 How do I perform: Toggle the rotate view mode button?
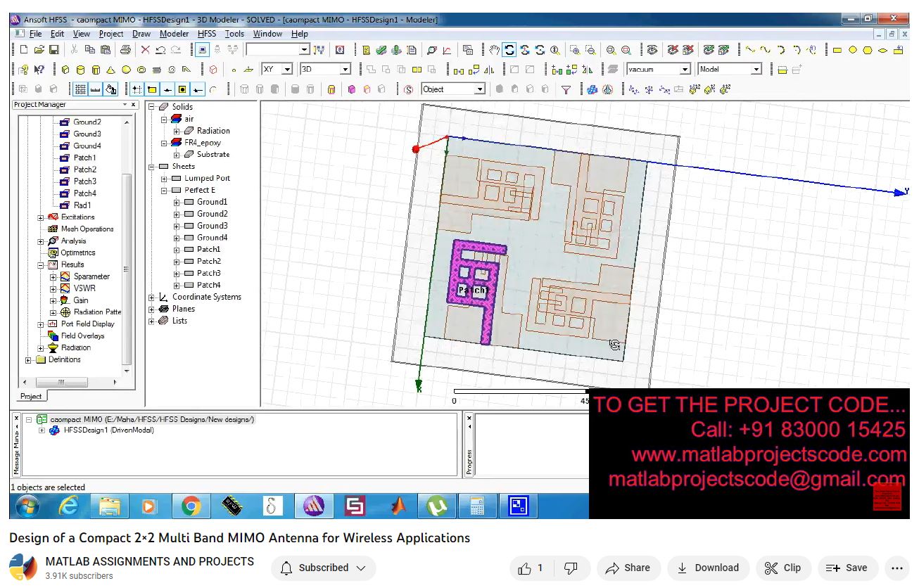click(509, 50)
